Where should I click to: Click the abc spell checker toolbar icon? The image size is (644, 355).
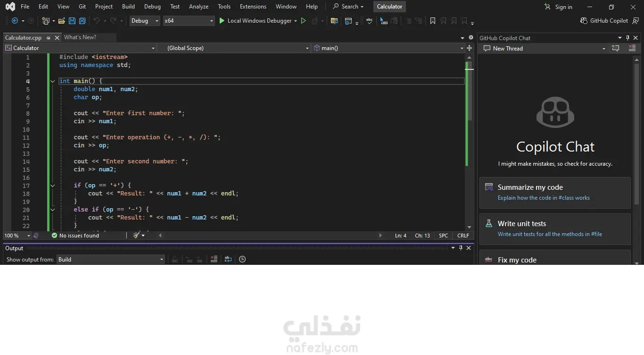369,21
